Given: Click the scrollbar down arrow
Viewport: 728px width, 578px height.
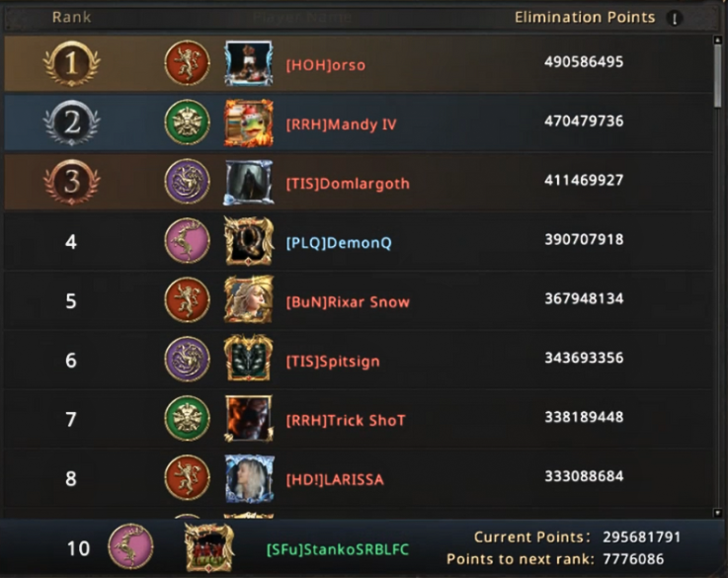Looking at the screenshot, I should pyautogui.click(x=718, y=513).
